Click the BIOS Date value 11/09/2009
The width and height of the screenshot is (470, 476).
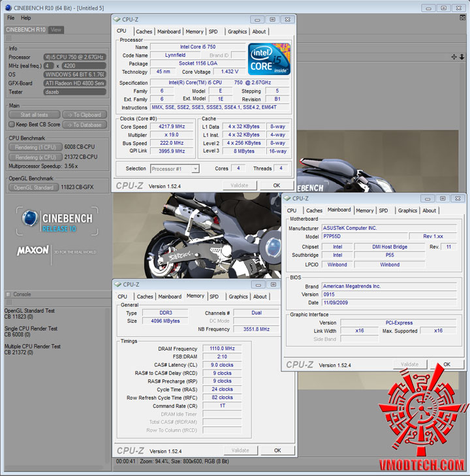[x=389, y=303]
